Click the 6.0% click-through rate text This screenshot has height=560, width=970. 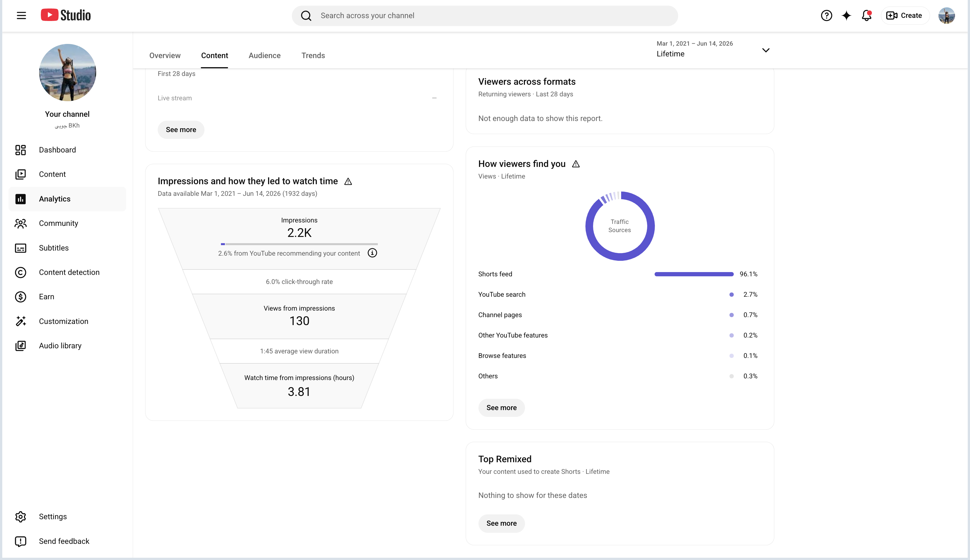pyautogui.click(x=299, y=282)
